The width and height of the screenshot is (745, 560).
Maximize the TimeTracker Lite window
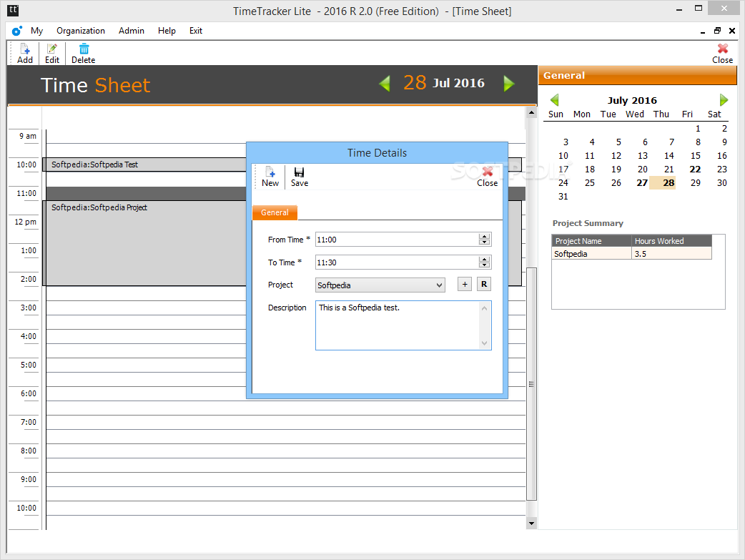[698, 8]
